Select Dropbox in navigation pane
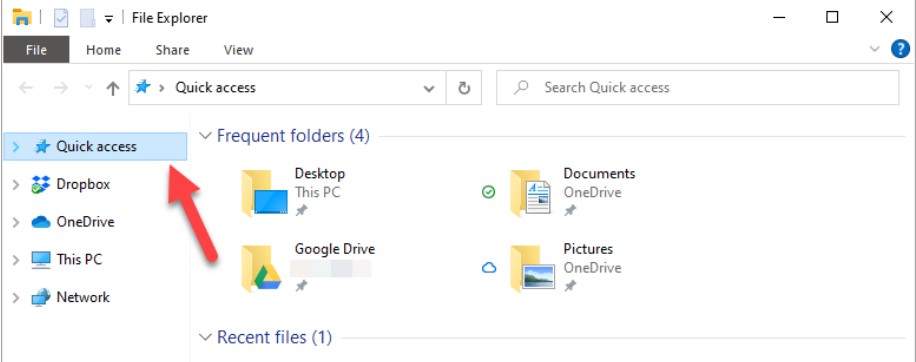916x362 pixels. pyautogui.click(x=83, y=185)
